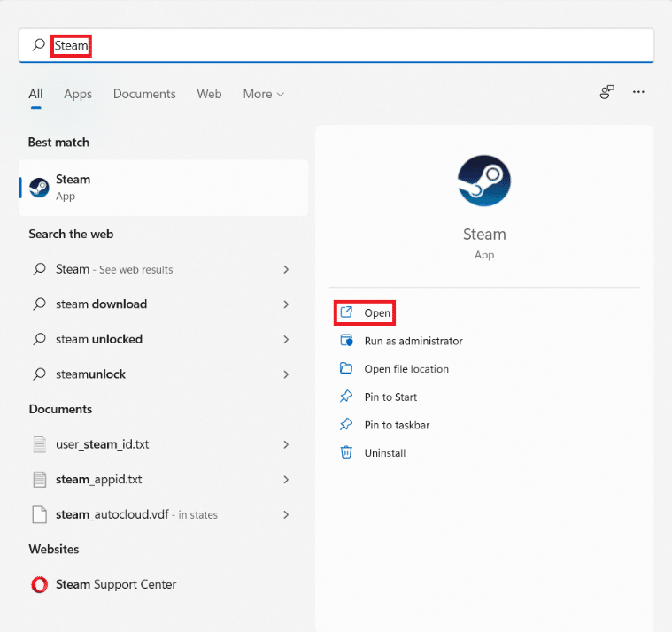Open the three-dots options menu
Image resolution: width=672 pixels, height=632 pixels.
638,92
